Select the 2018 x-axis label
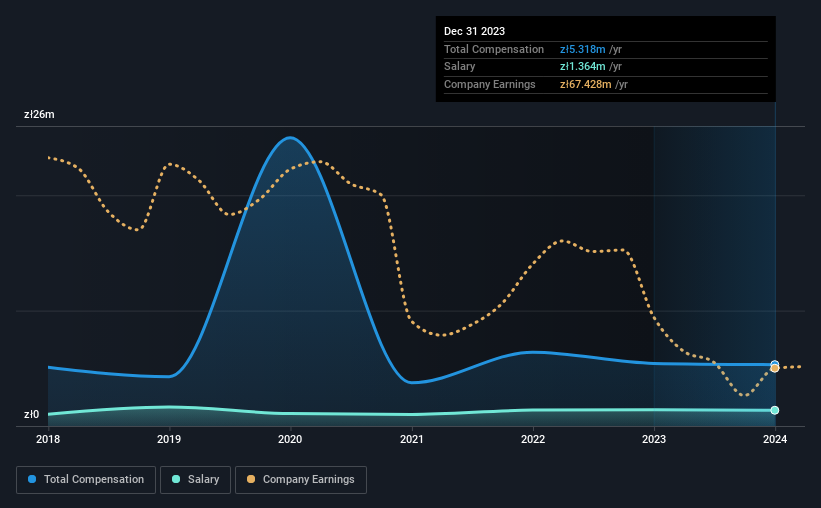The image size is (821, 508). coord(48,439)
